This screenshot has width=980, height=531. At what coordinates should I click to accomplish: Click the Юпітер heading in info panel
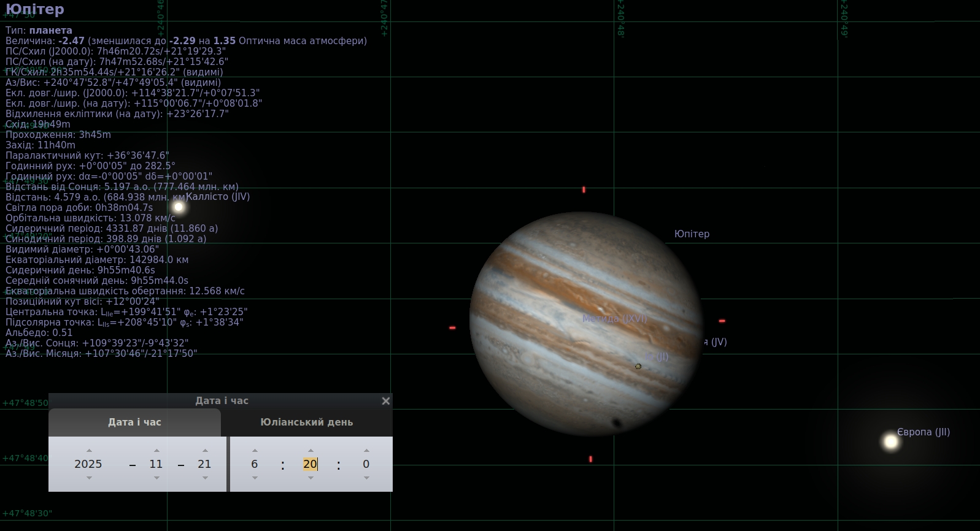[35, 9]
